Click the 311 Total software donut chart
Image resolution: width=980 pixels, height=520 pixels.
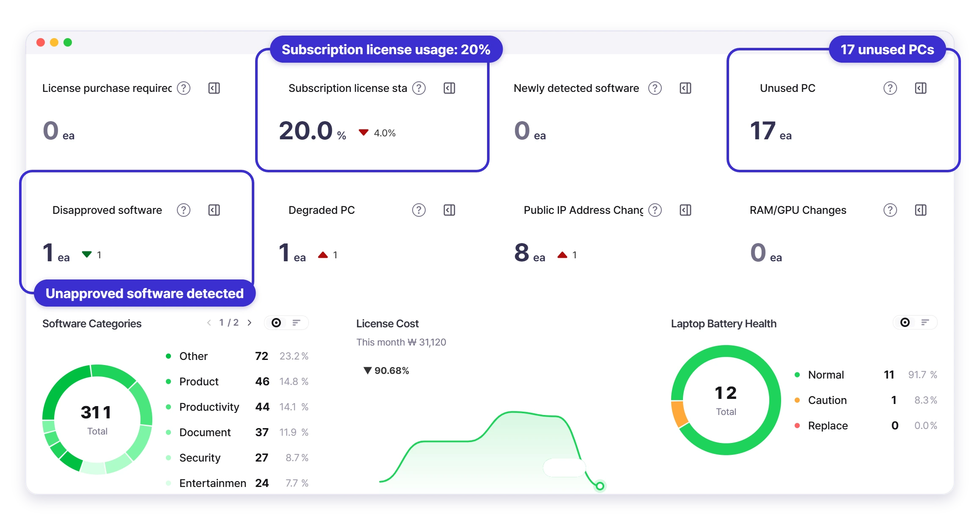click(x=97, y=419)
